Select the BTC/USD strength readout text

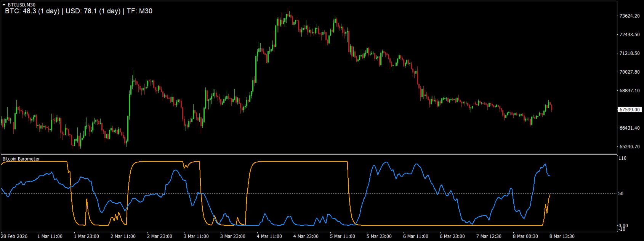coord(78,11)
